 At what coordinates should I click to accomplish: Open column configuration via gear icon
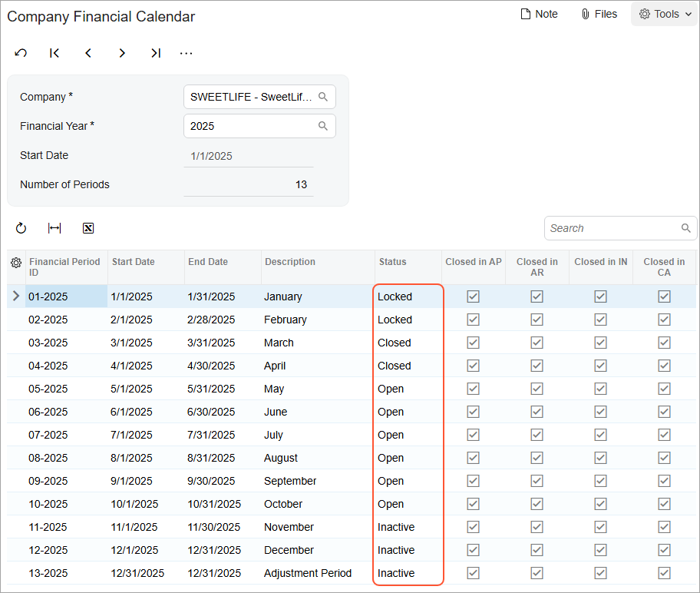[x=15, y=263]
